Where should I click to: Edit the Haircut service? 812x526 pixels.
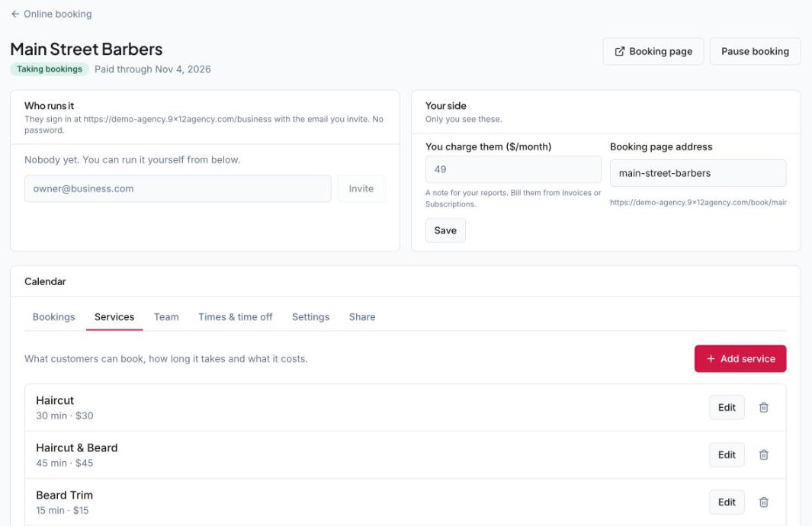pyautogui.click(x=727, y=407)
